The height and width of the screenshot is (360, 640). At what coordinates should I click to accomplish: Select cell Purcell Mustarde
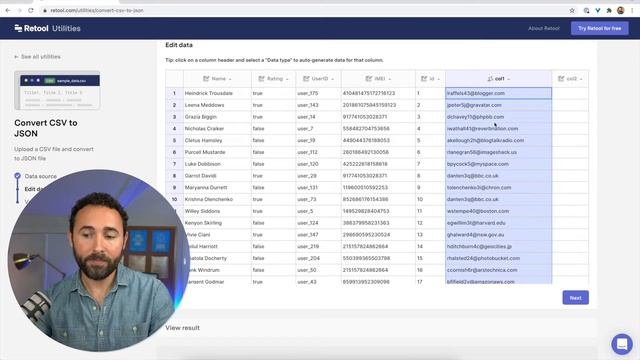[217, 152]
